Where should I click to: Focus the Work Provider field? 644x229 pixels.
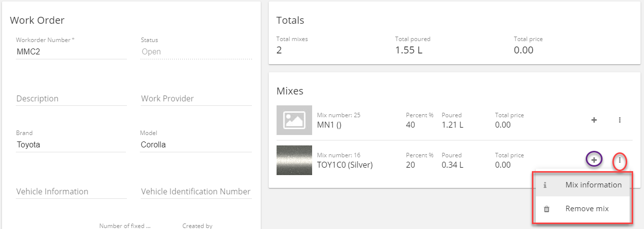coord(196,98)
